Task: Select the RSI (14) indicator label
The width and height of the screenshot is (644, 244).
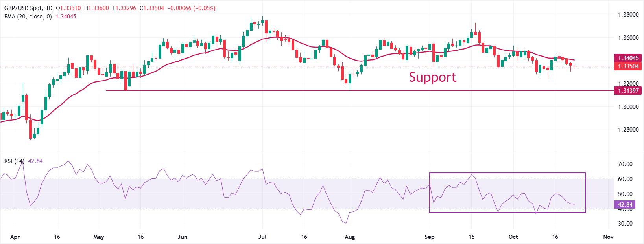Action: (15, 161)
